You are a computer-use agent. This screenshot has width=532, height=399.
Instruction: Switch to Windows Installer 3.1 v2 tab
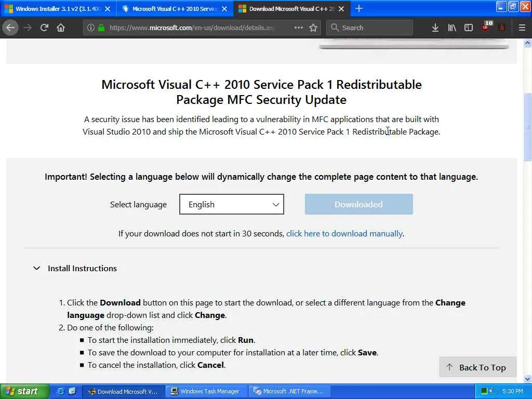(58, 9)
